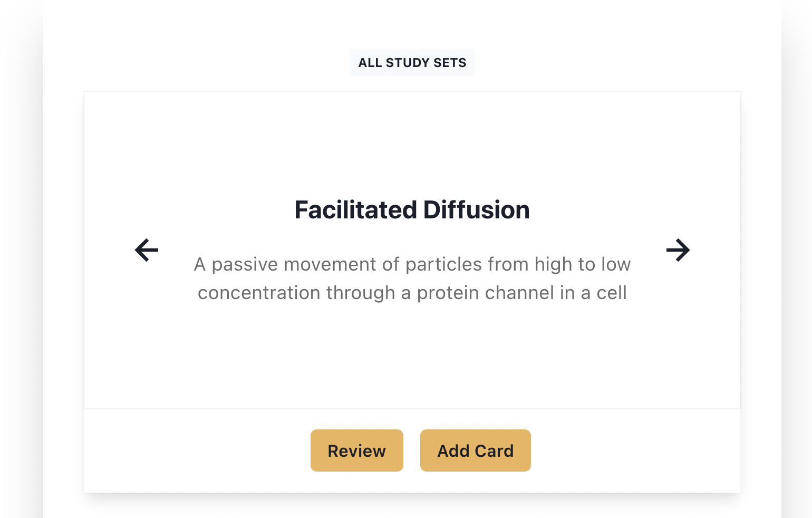Image resolution: width=812 pixels, height=518 pixels.
Task: Show the next flashcard
Action: click(x=678, y=250)
